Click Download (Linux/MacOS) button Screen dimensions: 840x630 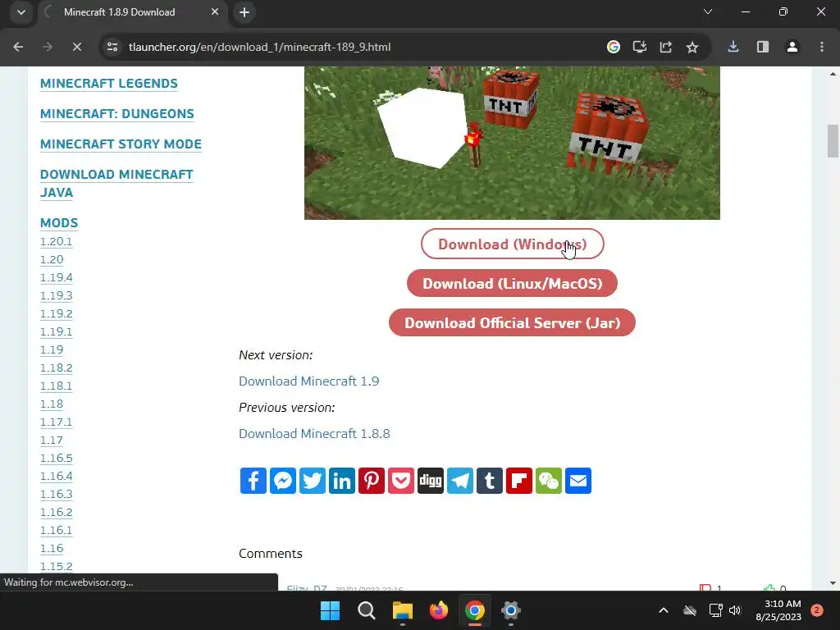[x=512, y=283]
